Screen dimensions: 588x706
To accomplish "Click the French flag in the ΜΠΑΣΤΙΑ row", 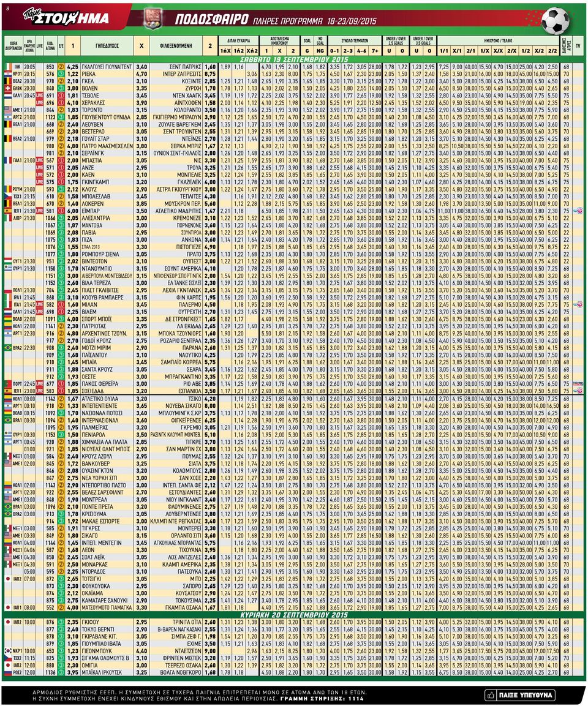I will 7,160.
